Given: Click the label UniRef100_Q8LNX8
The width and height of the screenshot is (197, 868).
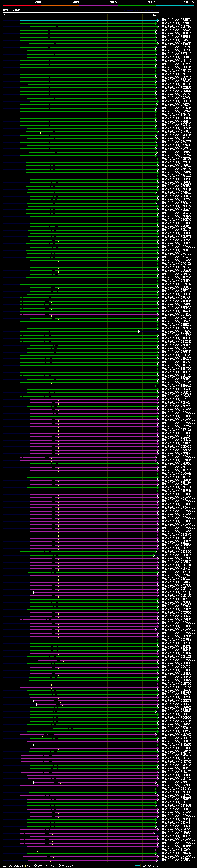Looking at the screenshot, I should [x=177, y=57].
